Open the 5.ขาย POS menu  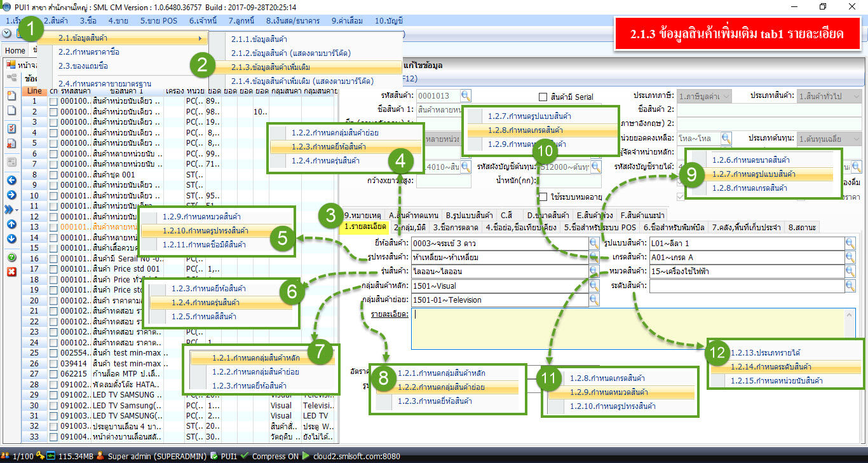[x=159, y=20]
